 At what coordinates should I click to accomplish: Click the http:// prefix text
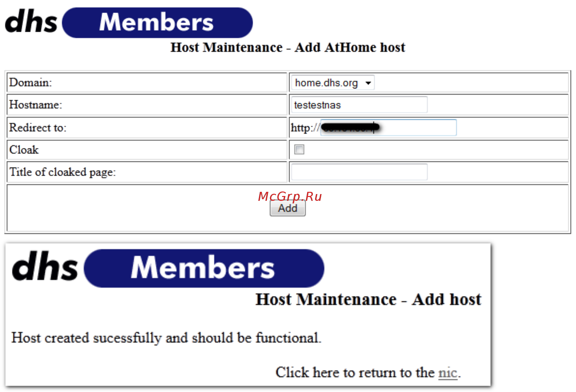click(305, 128)
